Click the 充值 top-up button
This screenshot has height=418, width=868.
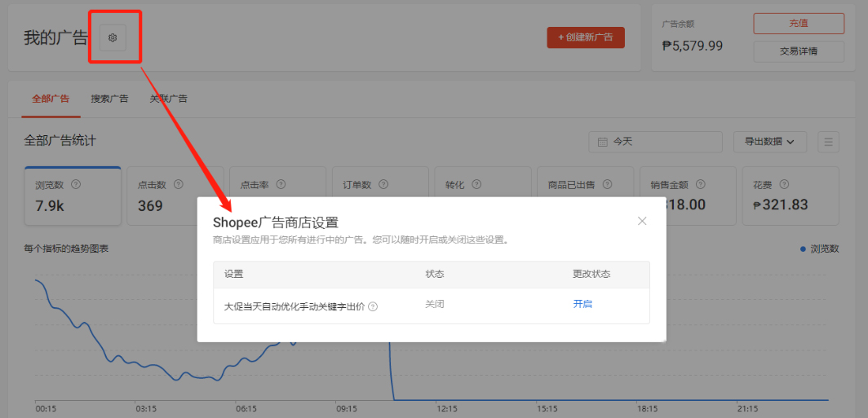coord(798,24)
